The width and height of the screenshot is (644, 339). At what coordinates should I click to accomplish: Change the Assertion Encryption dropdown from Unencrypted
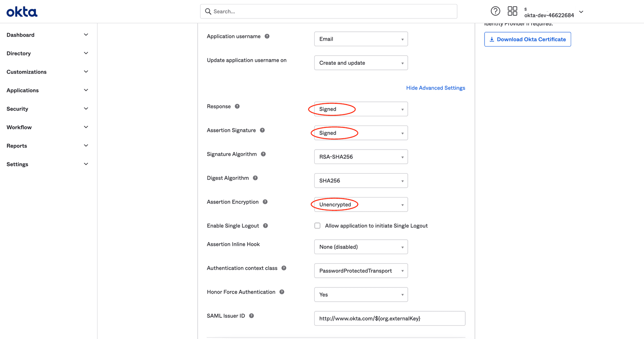point(361,204)
